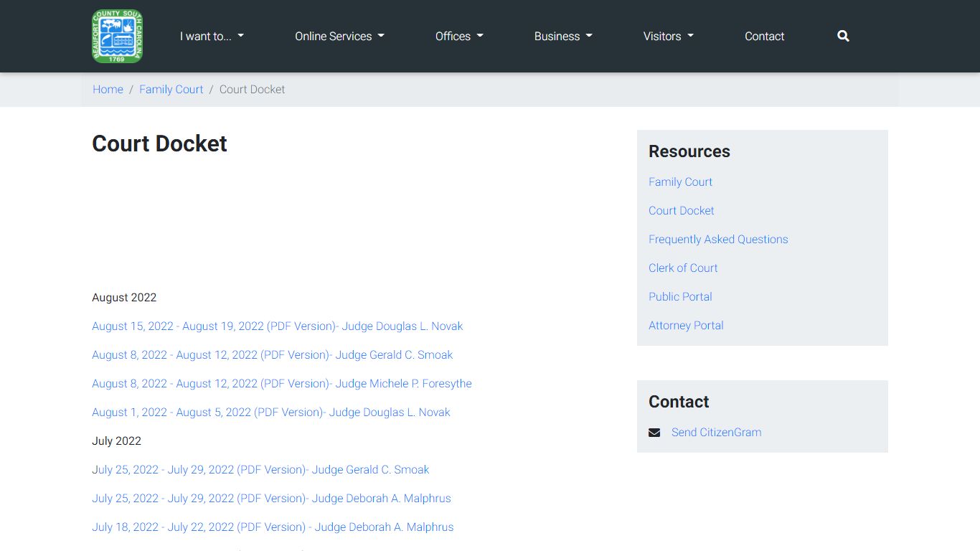Click the Court Docket page heading
This screenshot has width=980, height=551.
coord(159,143)
